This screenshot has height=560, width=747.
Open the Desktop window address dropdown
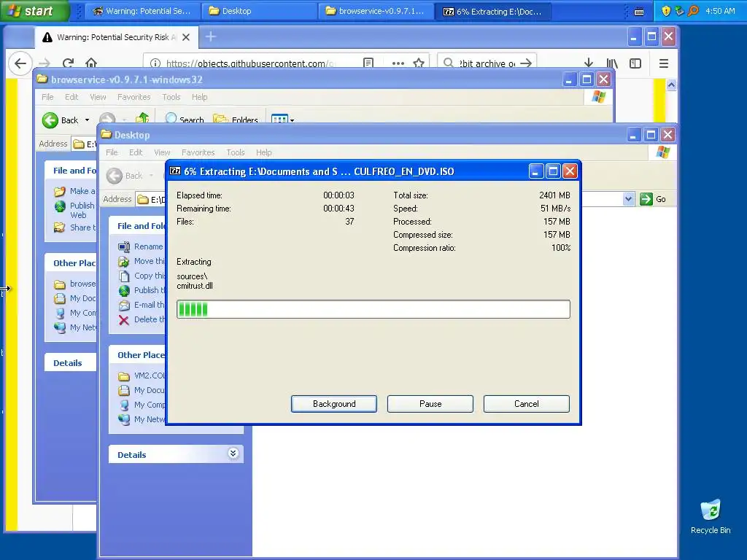[628, 199]
